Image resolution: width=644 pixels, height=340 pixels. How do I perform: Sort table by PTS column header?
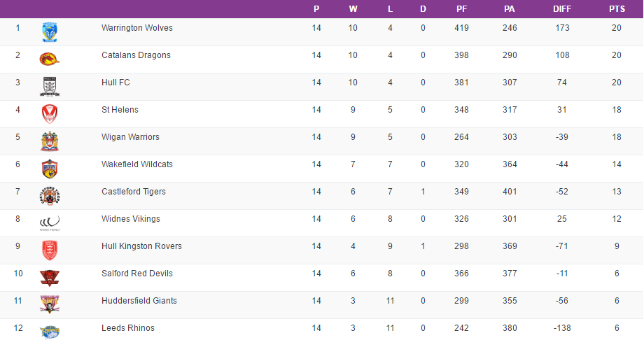coord(617,9)
